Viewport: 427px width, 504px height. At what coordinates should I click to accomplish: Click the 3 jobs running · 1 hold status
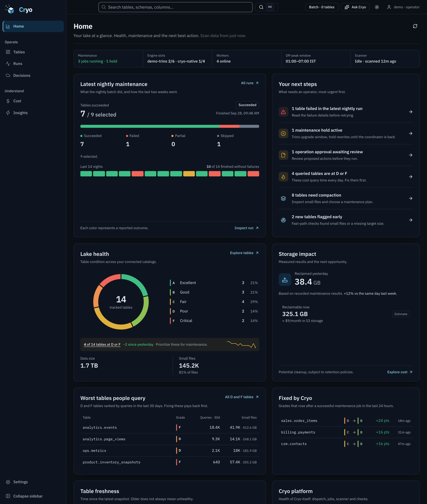coord(97,61)
